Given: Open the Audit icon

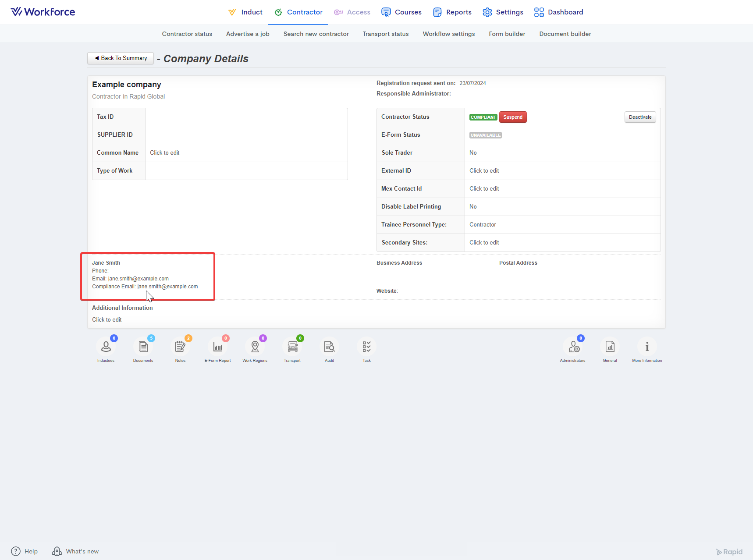Looking at the screenshot, I should pos(329,347).
